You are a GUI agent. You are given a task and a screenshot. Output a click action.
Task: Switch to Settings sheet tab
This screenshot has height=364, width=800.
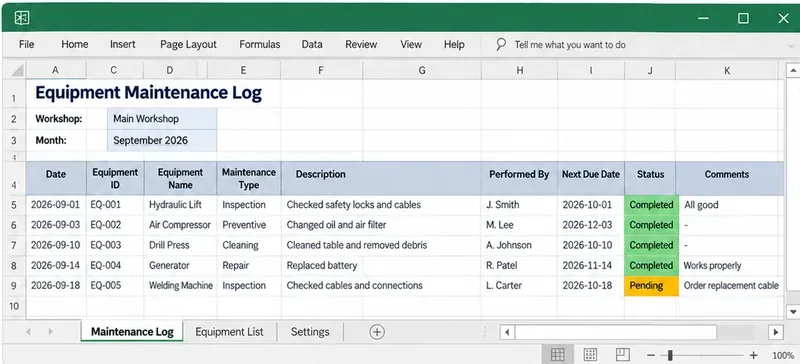pyautogui.click(x=310, y=332)
